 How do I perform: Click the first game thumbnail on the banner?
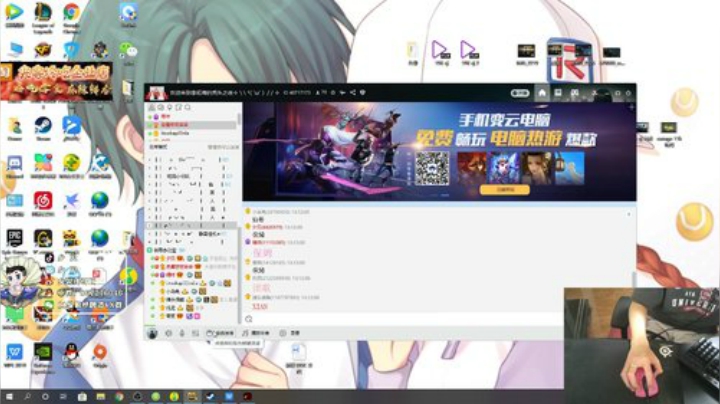(472, 168)
